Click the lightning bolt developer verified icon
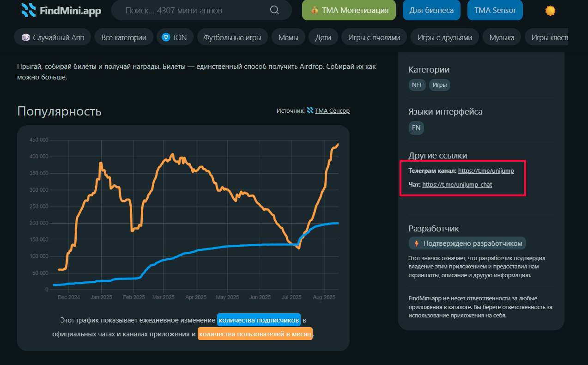The image size is (588, 365). point(417,243)
